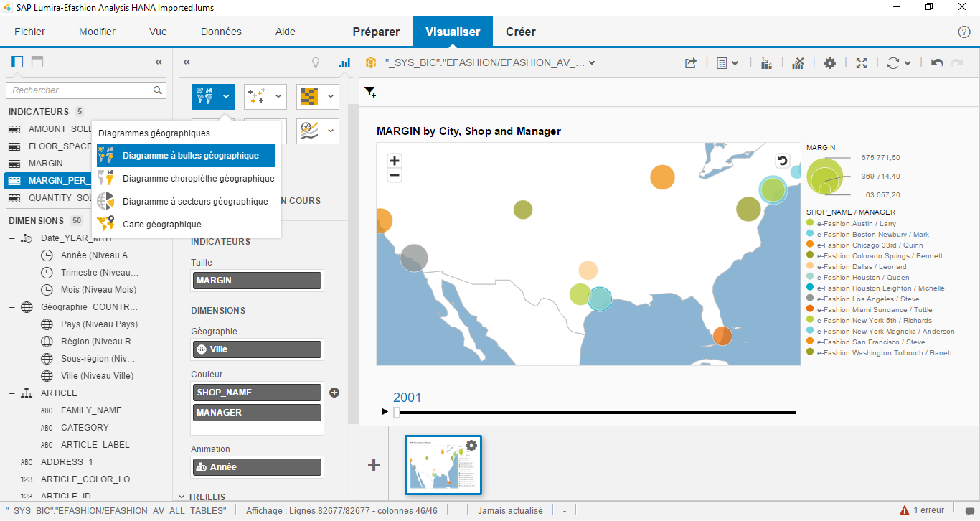Collapse the Géographie_COUNTRY hierarchy
980x521 pixels.
click(x=12, y=307)
